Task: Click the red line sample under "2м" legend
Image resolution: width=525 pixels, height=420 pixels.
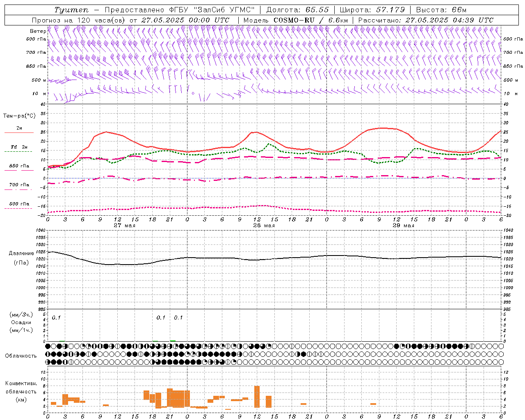Action: (19, 132)
